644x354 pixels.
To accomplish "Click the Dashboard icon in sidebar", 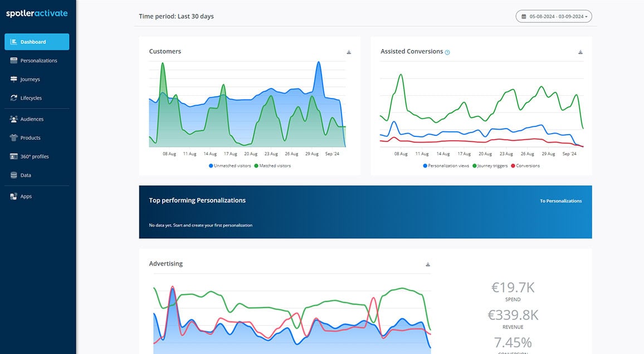I will pyautogui.click(x=14, y=42).
